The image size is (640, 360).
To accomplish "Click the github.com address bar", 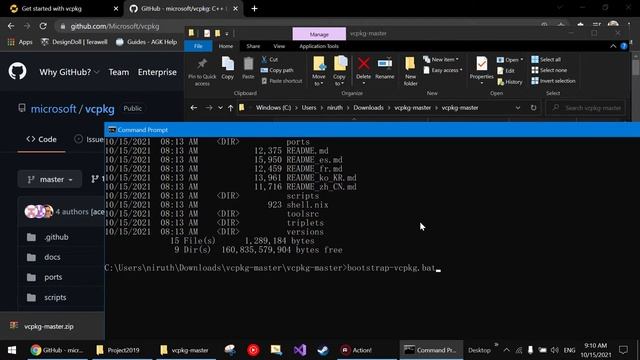I will [115, 26].
